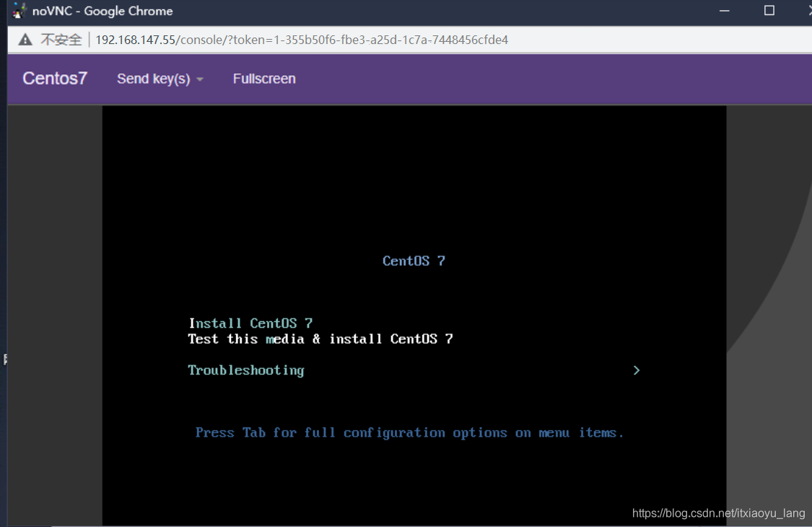The width and height of the screenshot is (812, 527).
Task: Click the CentOS 7 boot heading
Action: [414, 261]
